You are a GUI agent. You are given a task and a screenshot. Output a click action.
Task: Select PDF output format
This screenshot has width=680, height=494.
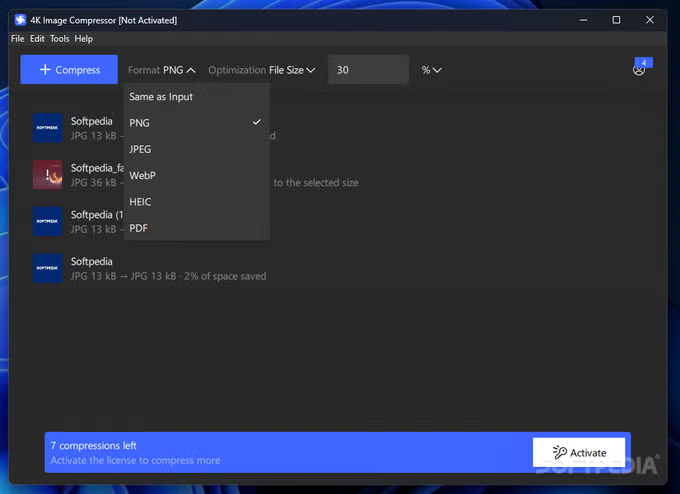[x=139, y=228]
